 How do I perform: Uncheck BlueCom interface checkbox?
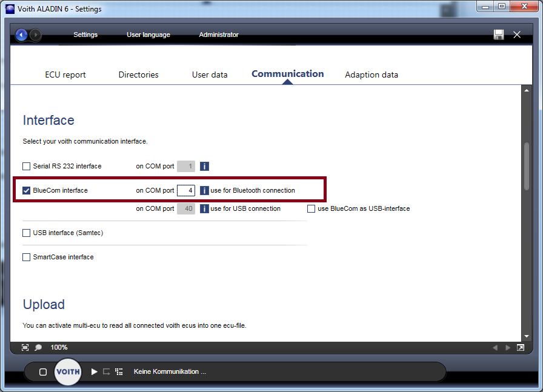26,190
